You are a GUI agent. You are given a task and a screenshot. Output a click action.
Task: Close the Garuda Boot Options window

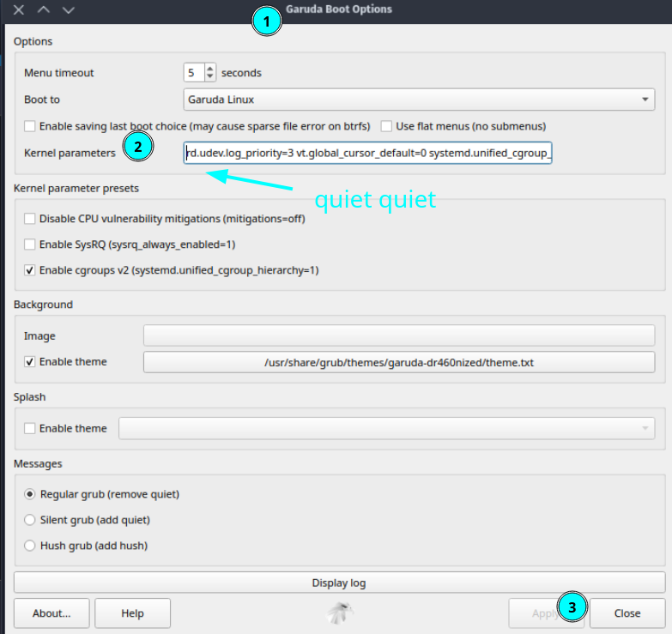tap(18, 9)
